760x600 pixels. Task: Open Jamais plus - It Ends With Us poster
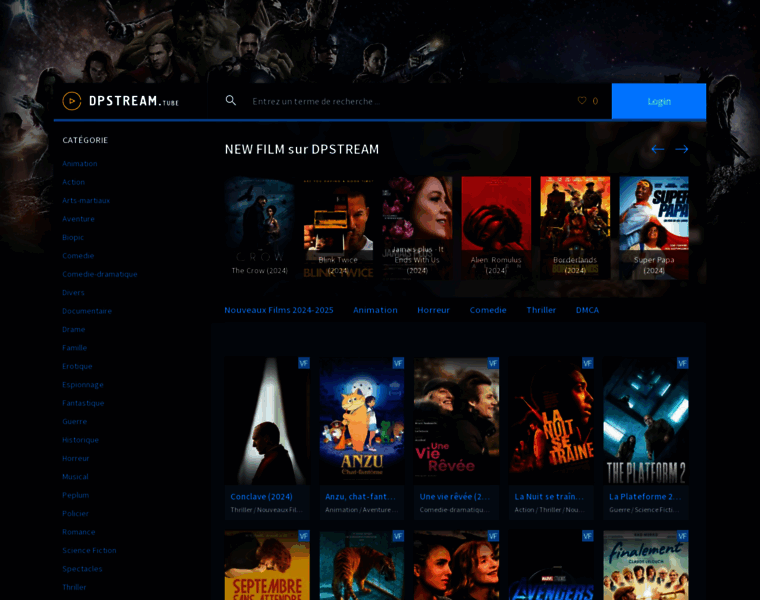[417, 228]
